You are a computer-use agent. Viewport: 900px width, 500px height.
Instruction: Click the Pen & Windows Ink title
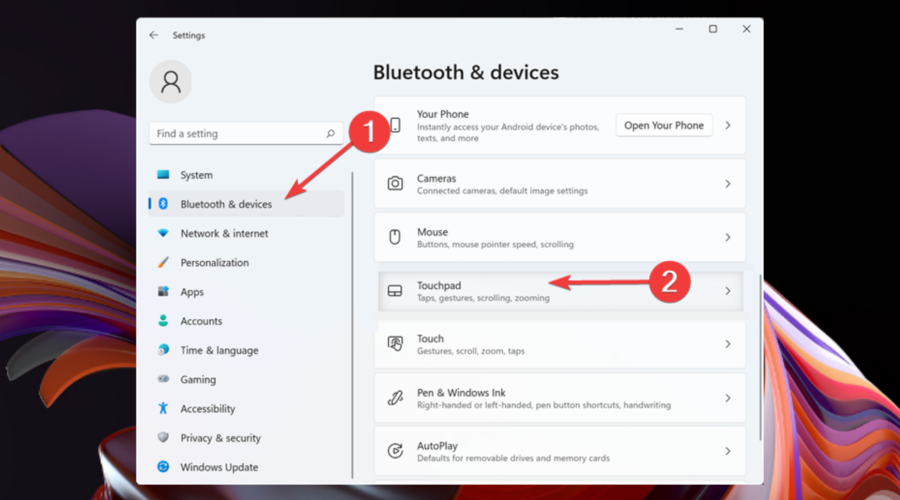[461, 393]
